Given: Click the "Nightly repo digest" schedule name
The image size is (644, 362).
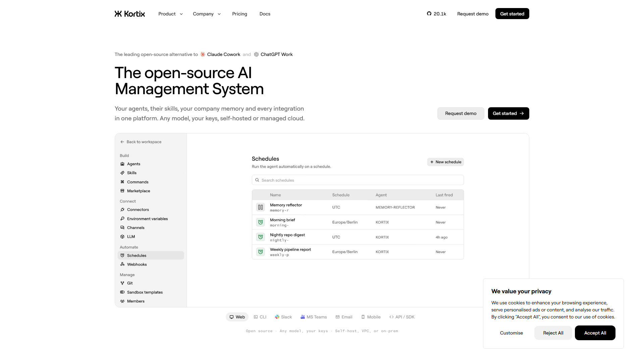Looking at the screenshot, I should [287, 235].
